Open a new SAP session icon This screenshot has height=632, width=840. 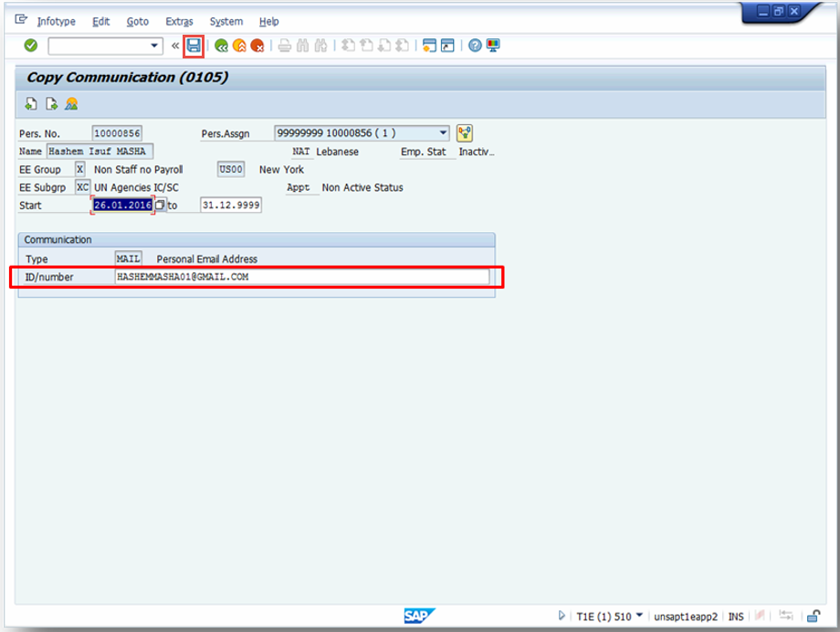(429, 46)
